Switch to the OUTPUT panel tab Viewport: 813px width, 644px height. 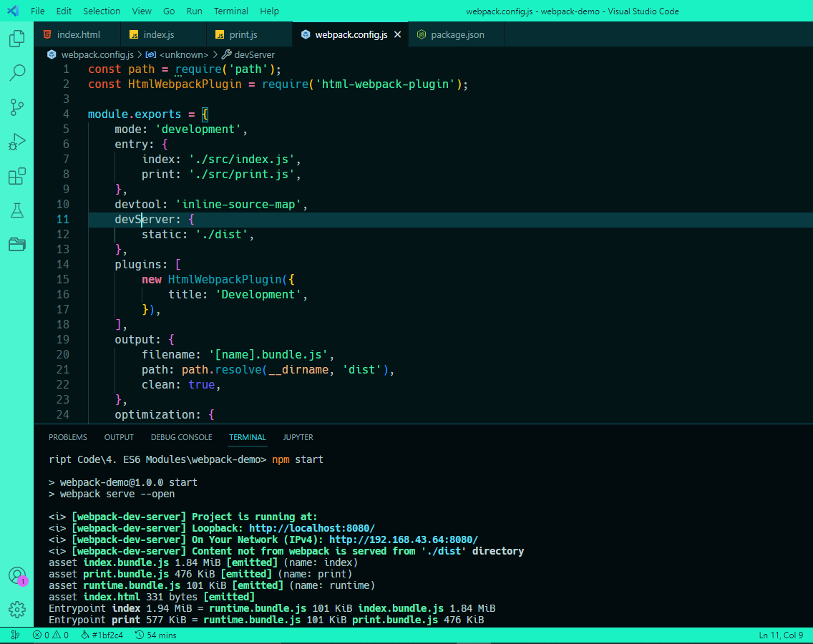tap(119, 437)
